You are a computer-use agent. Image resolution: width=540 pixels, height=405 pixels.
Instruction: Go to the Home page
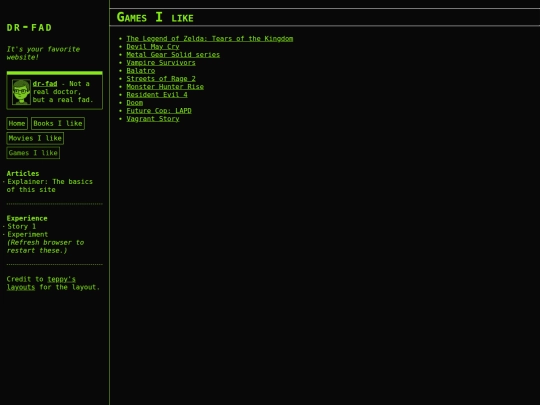click(x=17, y=123)
